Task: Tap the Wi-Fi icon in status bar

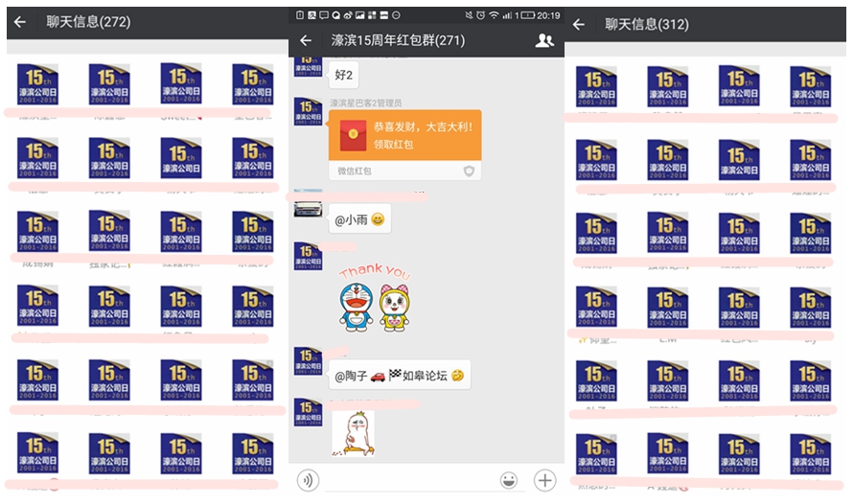Action: point(494,15)
